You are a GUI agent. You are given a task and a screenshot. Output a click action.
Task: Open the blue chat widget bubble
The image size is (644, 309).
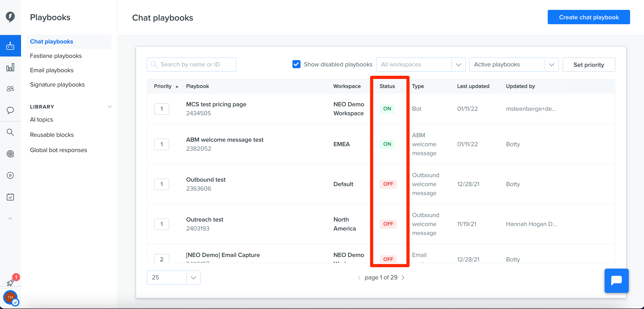tap(616, 281)
